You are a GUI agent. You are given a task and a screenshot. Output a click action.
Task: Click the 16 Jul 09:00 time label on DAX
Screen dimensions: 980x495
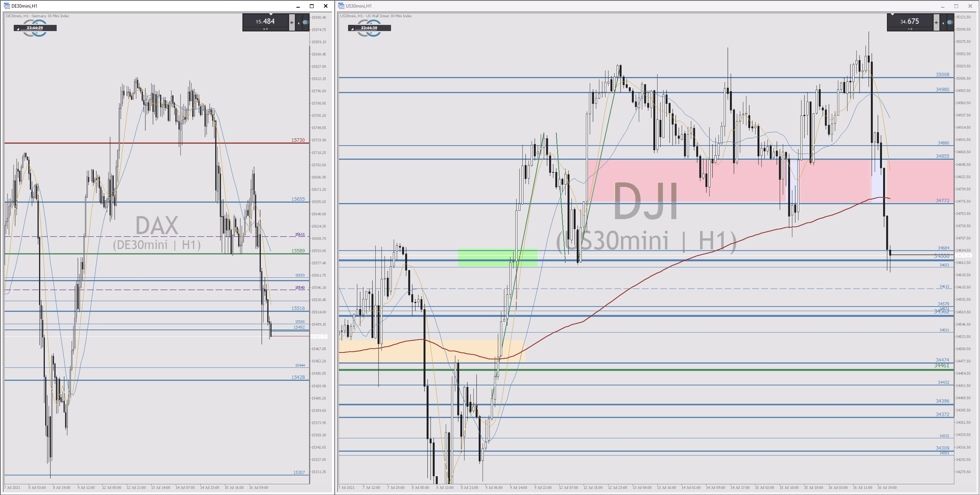259,487
